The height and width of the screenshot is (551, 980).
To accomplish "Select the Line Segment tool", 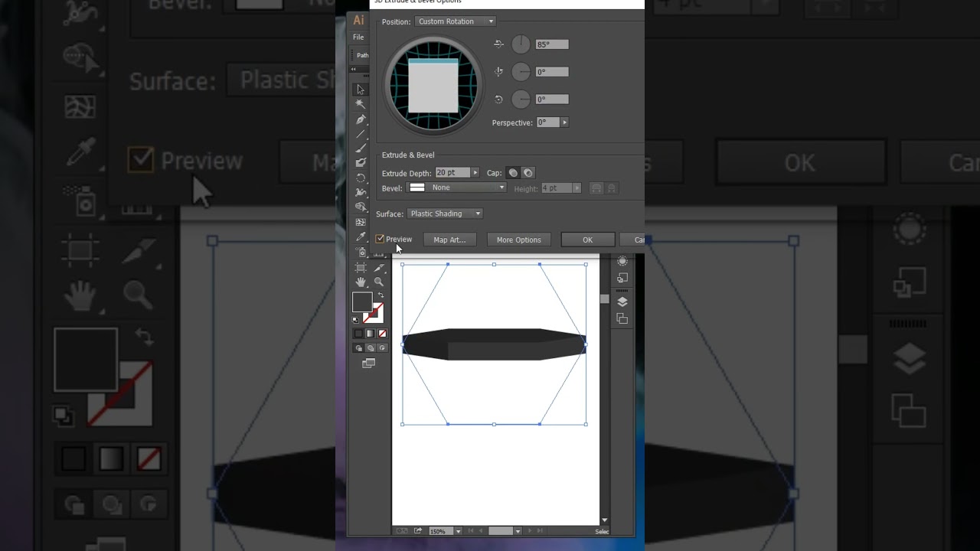I will (361, 134).
